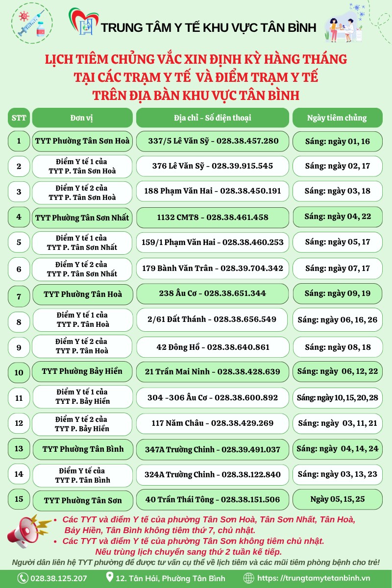392x588 pixels.
Task: Select the row number 15 cell
Action: coord(19,499)
